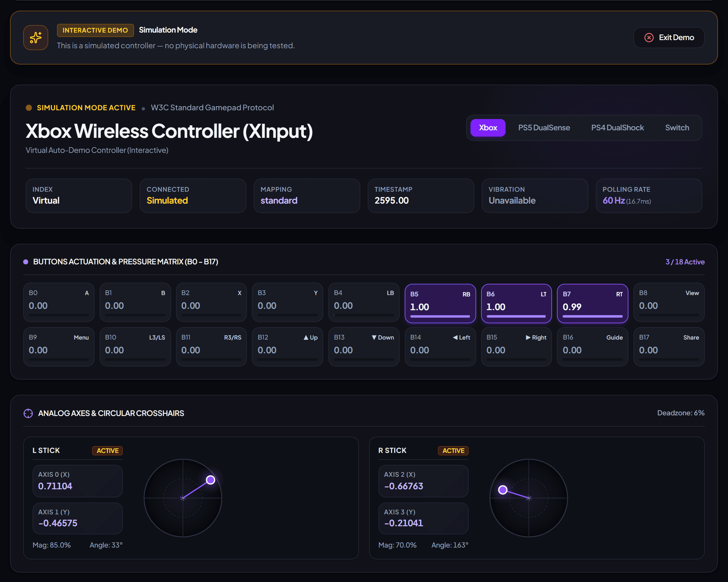The width and height of the screenshot is (728, 582).
Task: Switch to PS5 DualSense layout
Action: tap(543, 127)
